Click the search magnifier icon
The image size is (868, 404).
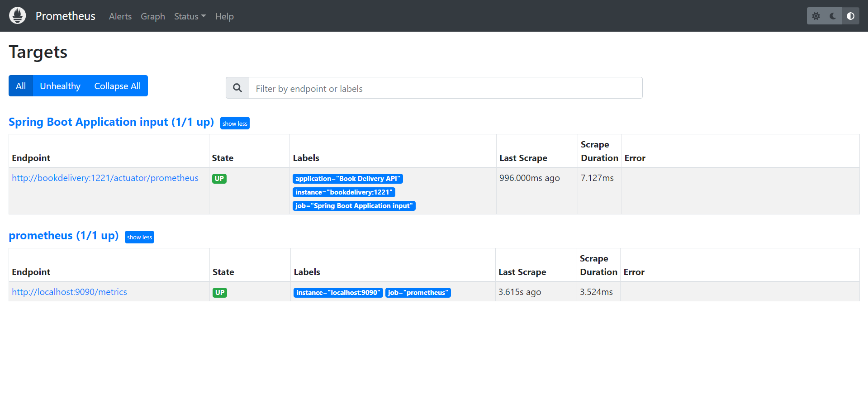click(x=237, y=88)
